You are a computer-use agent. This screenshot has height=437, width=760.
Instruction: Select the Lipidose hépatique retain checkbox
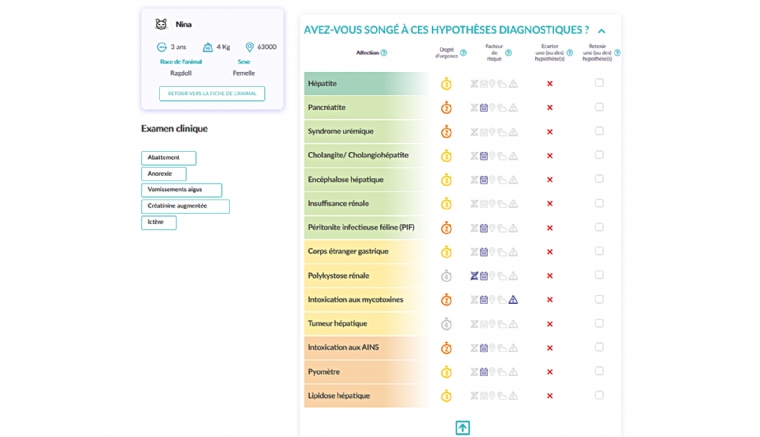(599, 395)
